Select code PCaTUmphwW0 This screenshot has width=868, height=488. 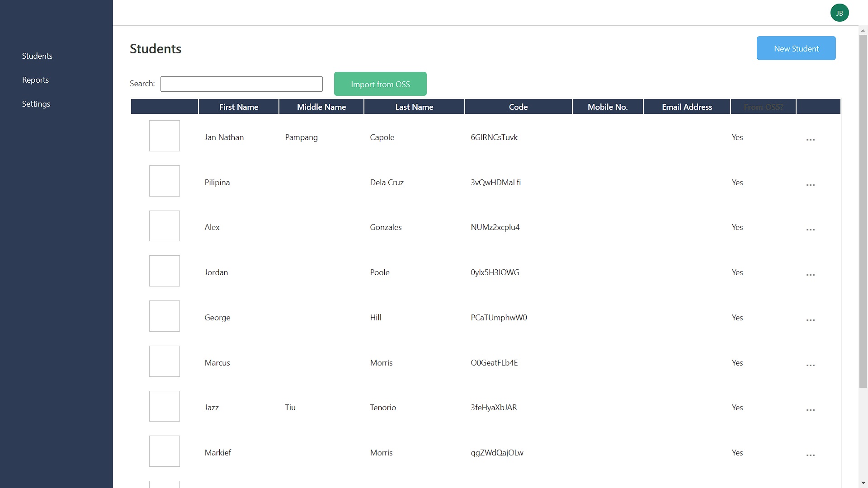coord(499,318)
